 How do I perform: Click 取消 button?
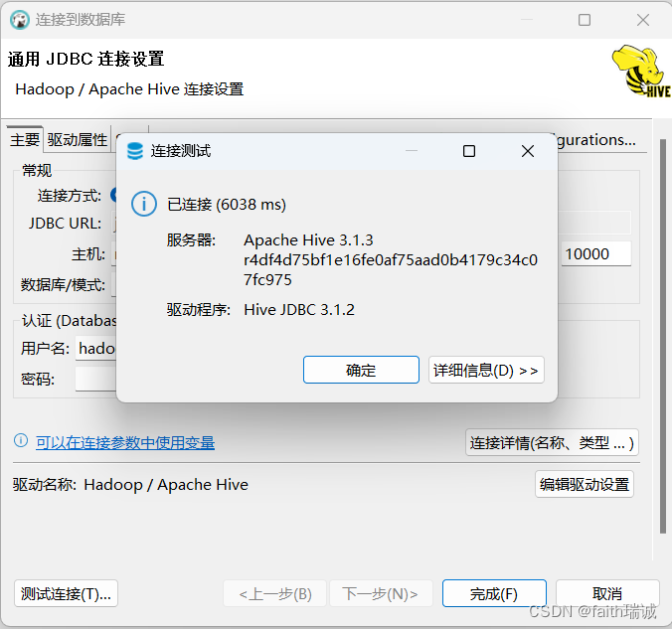tap(607, 593)
